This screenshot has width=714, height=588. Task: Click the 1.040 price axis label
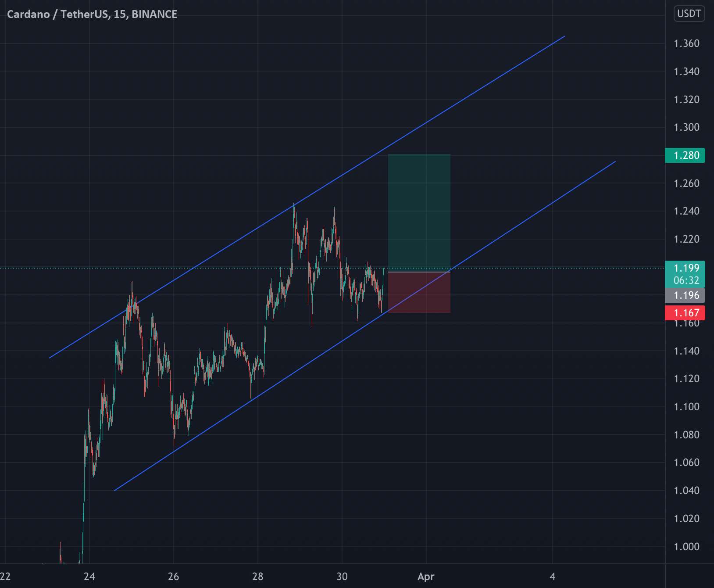click(686, 491)
